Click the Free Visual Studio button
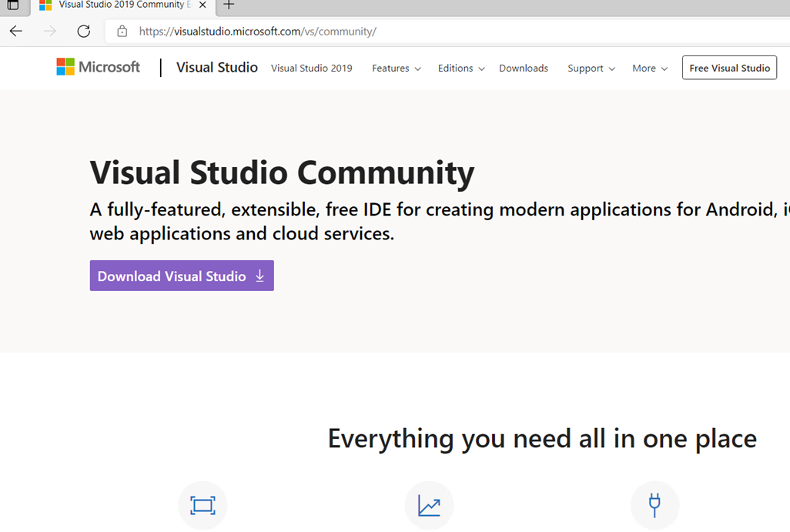The height and width of the screenshot is (532, 790). pos(728,68)
